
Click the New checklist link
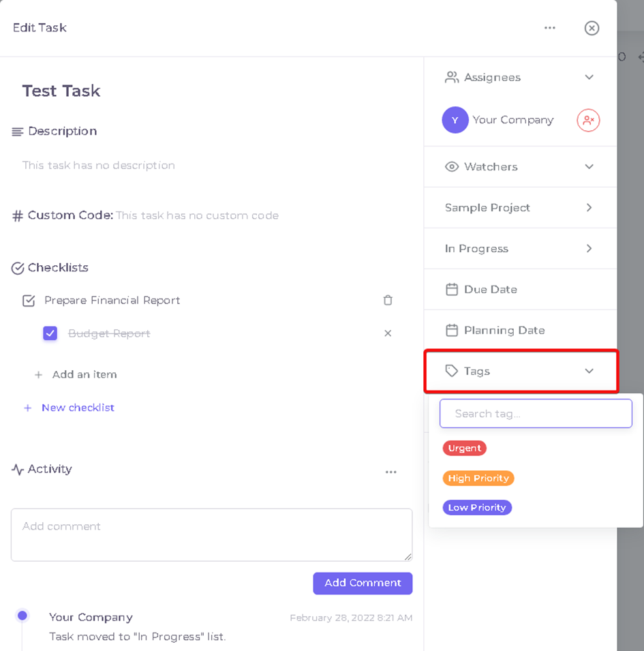point(78,408)
